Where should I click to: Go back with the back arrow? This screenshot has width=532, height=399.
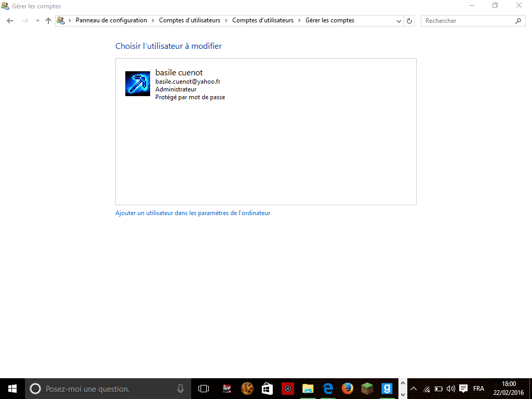[10, 21]
